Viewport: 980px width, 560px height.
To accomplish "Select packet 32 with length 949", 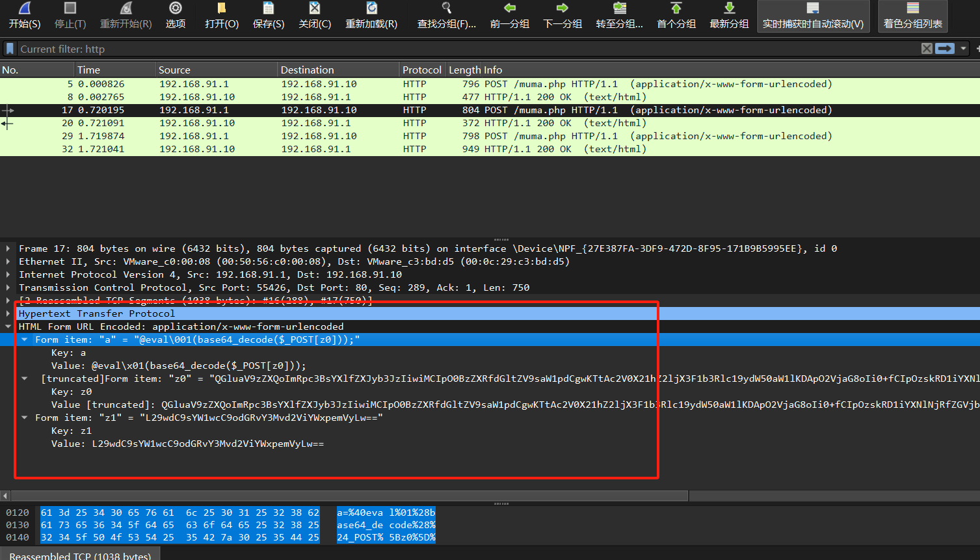I will 490,149.
